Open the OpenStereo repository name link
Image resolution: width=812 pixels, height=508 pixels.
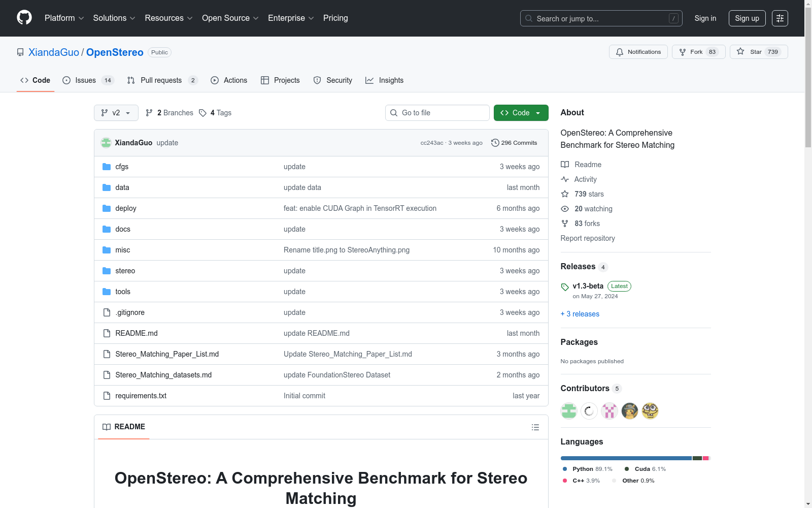tap(115, 52)
